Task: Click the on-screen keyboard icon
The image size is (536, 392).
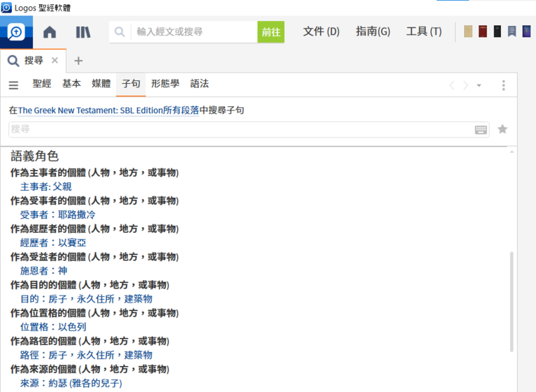Action: click(481, 129)
